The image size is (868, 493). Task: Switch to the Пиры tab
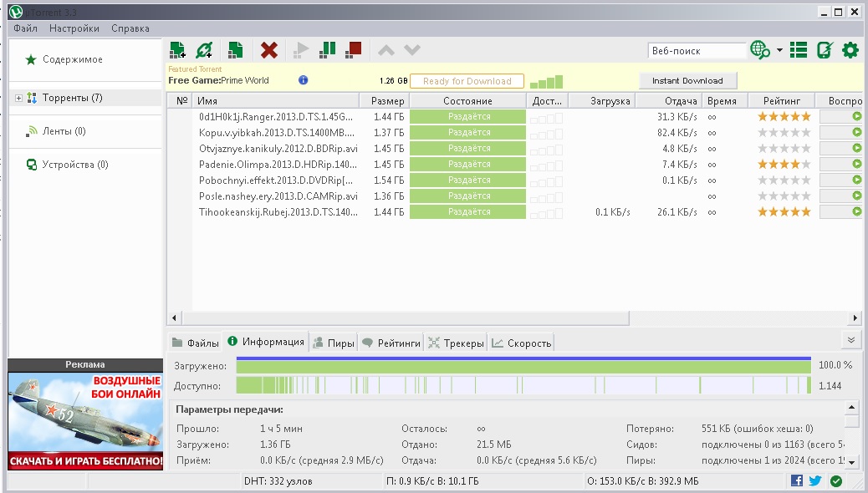pos(333,343)
